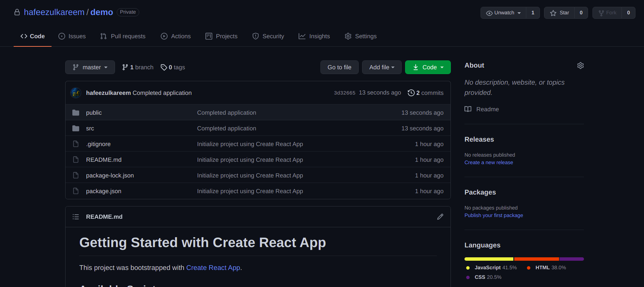Edit README with the pencil icon

[x=440, y=217]
